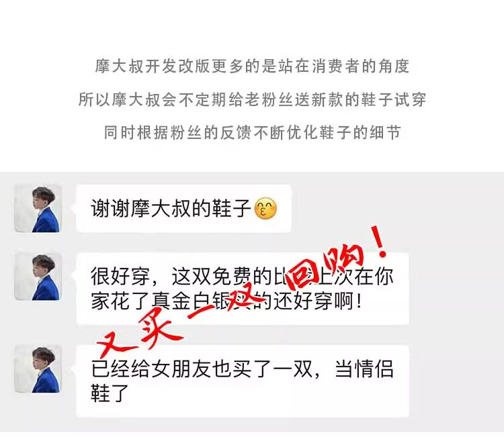Select avatar beside 已经给女朋友也买了一双 message
504x437 pixels.
point(38,369)
